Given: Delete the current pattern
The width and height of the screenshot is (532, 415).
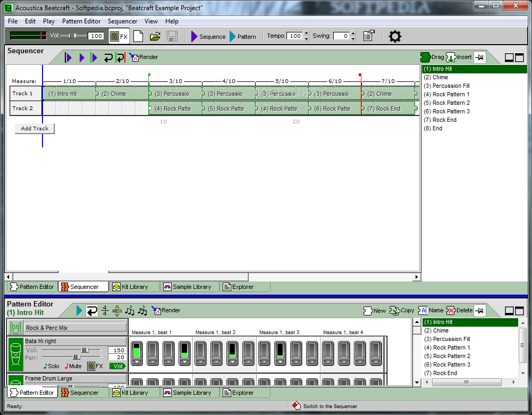Looking at the screenshot, I should (459, 310).
